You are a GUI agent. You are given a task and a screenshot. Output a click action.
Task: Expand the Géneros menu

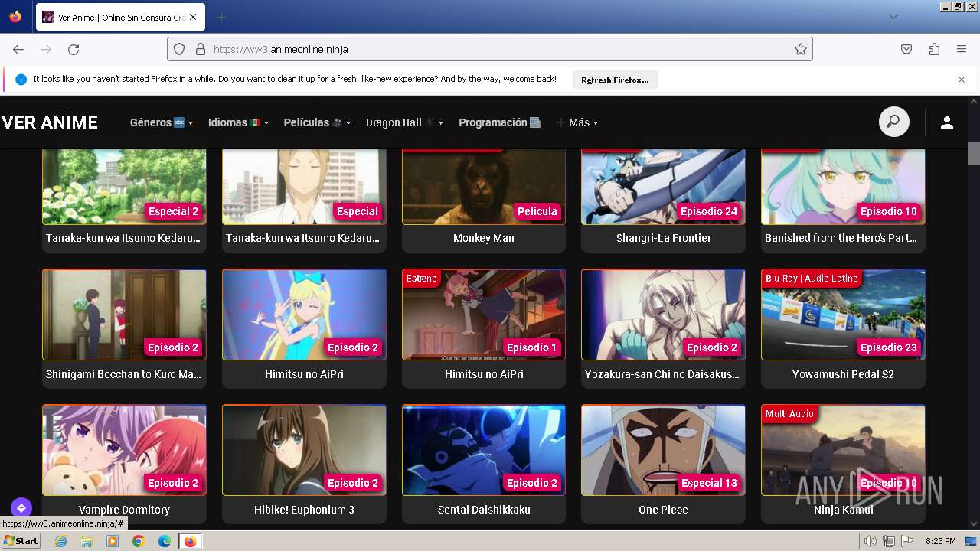point(162,122)
